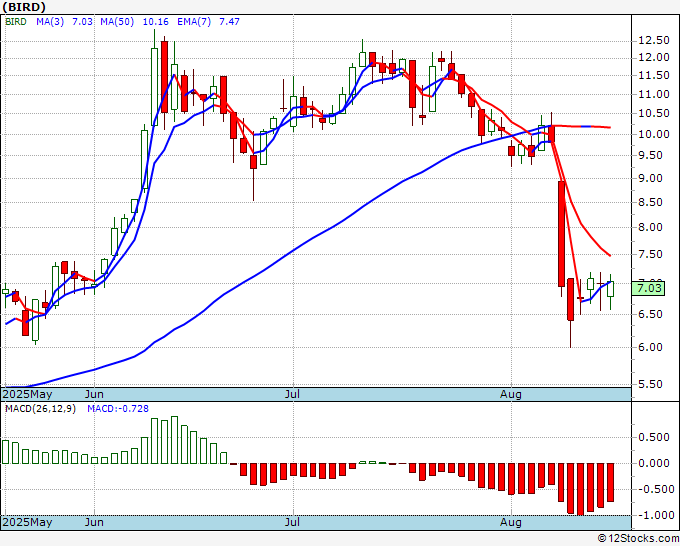Click the 10.00 price axis label

tap(654, 134)
